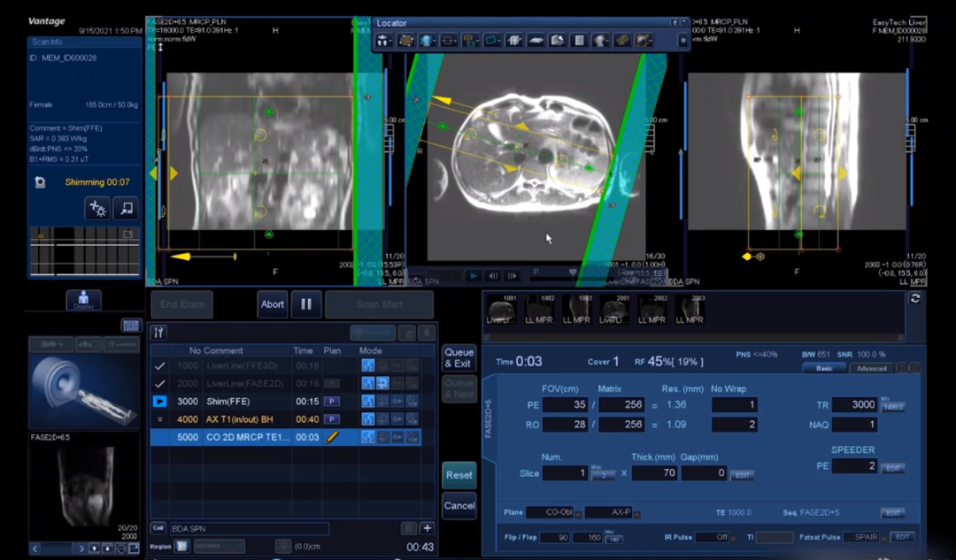This screenshot has width=956, height=560.
Task: Open the FASE2D+5 vertical side tab
Action: (489, 418)
